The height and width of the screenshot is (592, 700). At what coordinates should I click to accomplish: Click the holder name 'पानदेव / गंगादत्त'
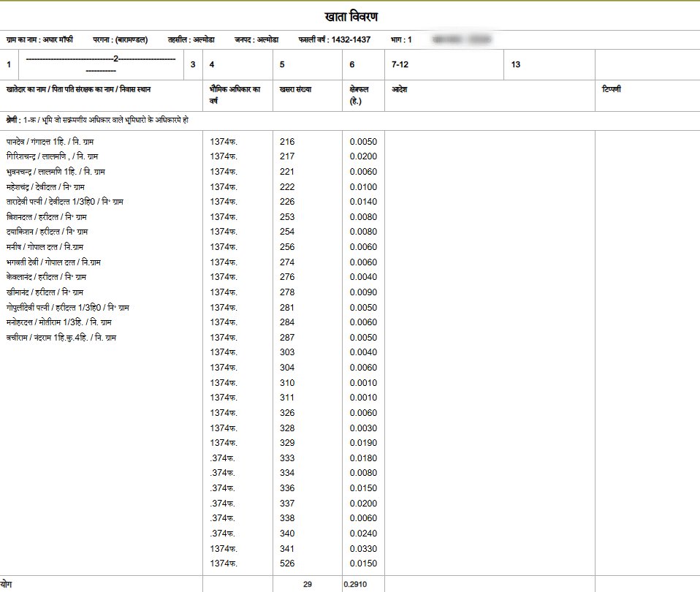(50, 142)
